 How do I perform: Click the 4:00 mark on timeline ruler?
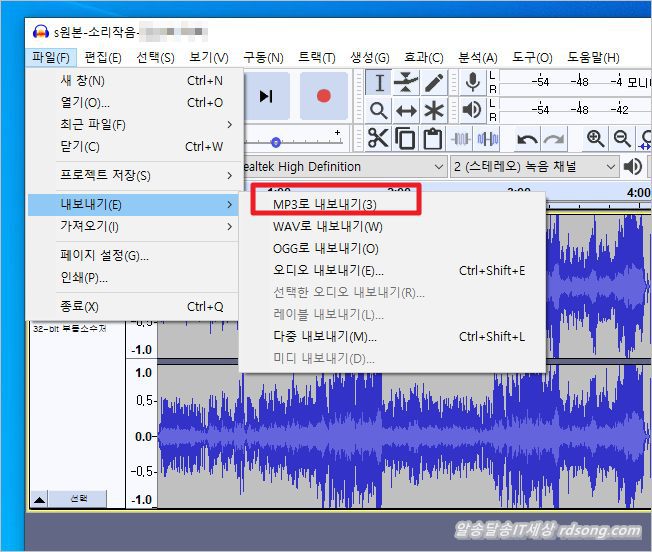pyautogui.click(x=638, y=193)
